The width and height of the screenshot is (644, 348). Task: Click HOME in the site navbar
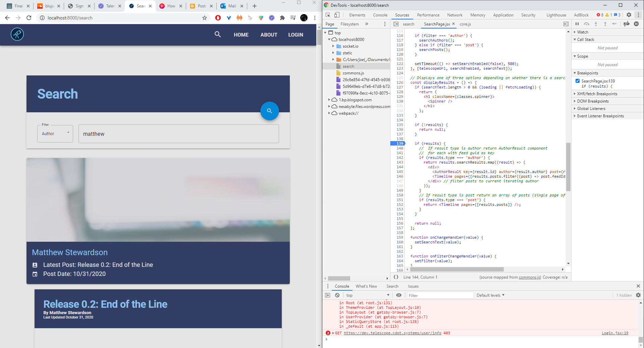click(241, 35)
